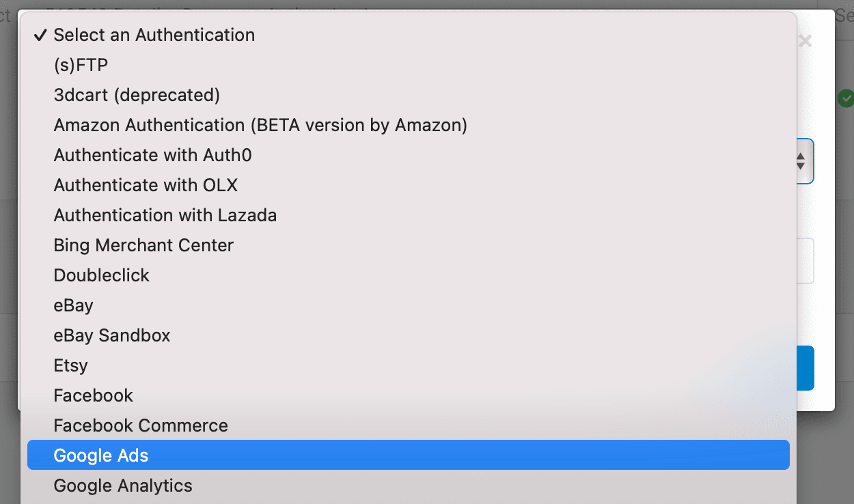Pick Bing Merchant Center from the list

143,245
